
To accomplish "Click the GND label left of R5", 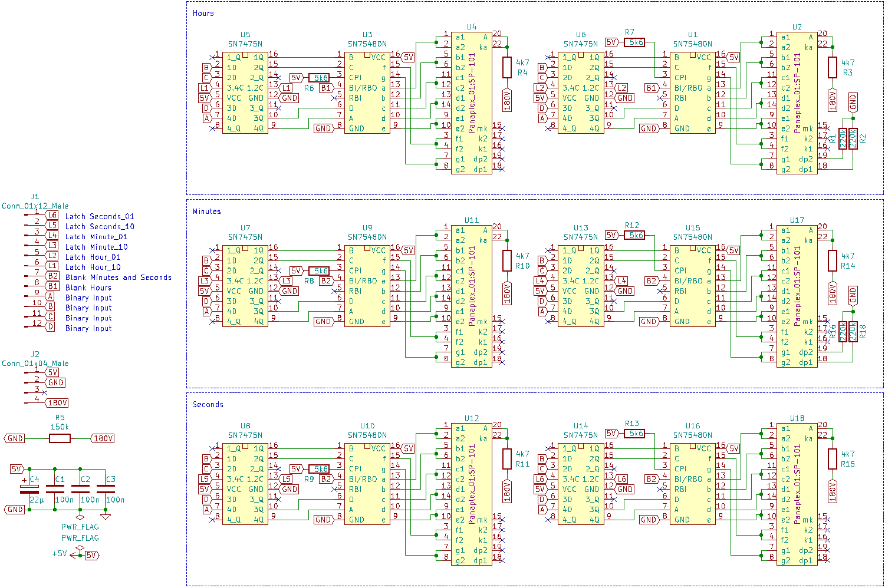I will point(15,438).
